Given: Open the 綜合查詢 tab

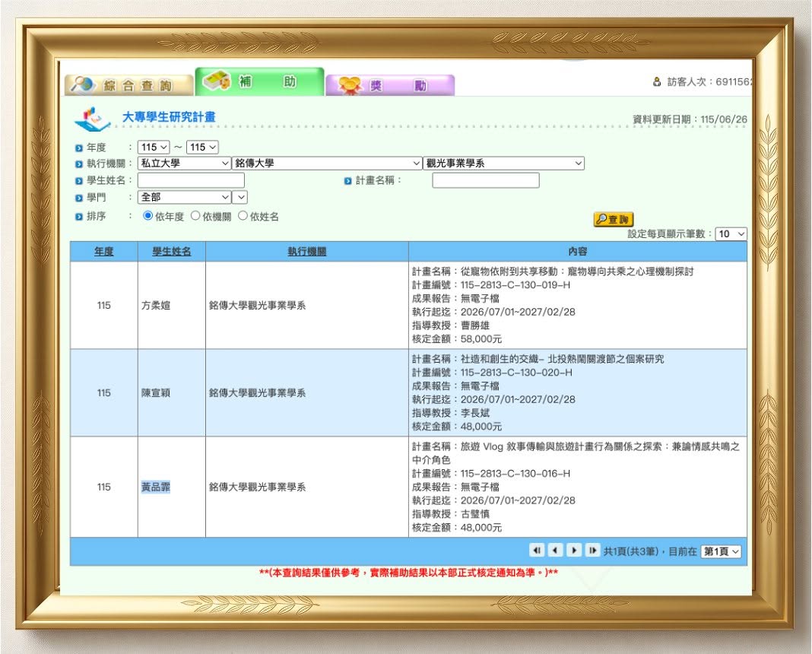Looking at the screenshot, I should coord(128,85).
